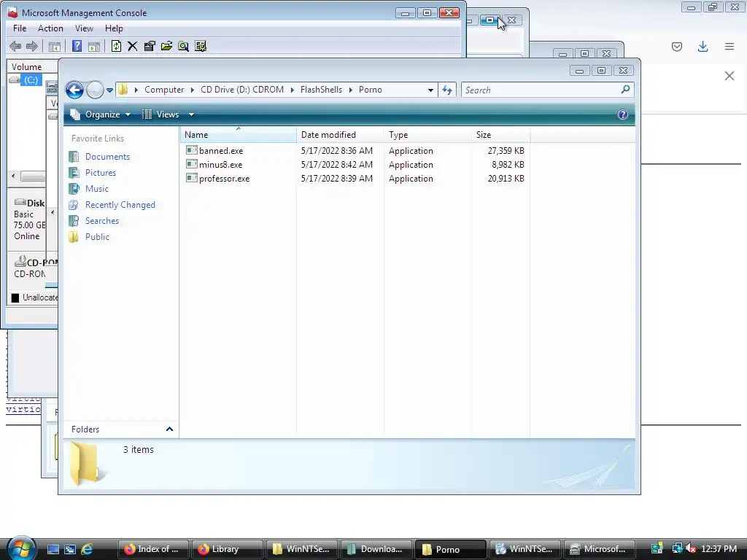Click the Show Desktop quick launch icon

pyautogui.click(x=53, y=549)
